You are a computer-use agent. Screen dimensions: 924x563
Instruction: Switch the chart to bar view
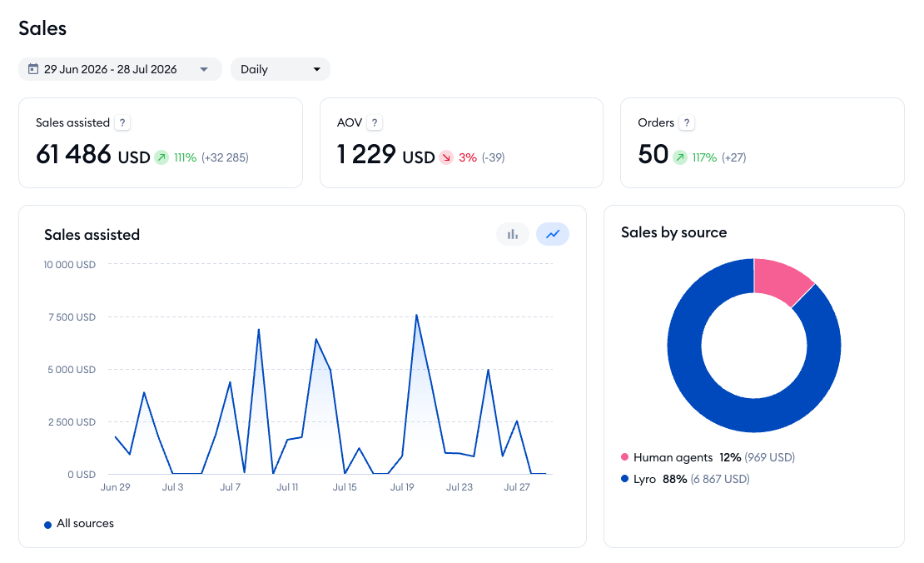pyautogui.click(x=513, y=234)
